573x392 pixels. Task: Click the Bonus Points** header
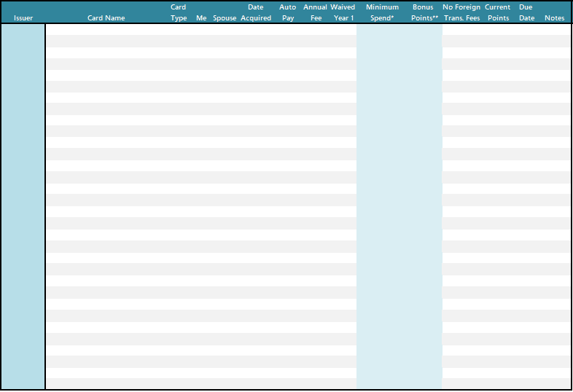424,12
